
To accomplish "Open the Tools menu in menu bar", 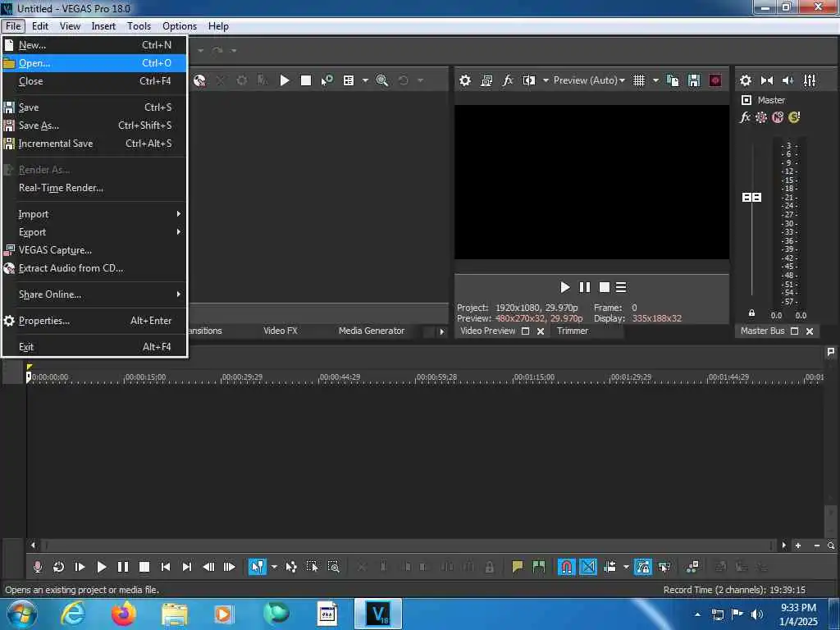I will (139, 26).
